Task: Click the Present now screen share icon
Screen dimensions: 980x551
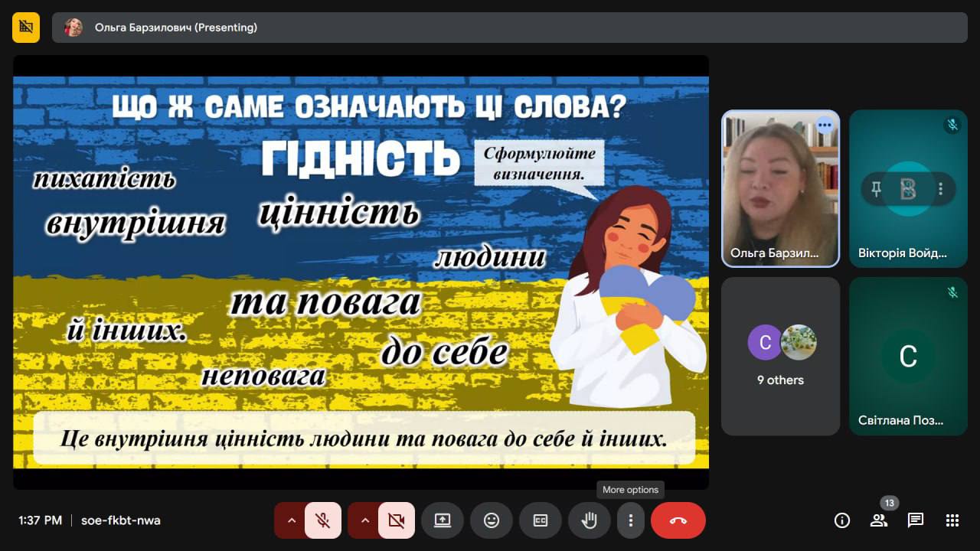Action: pyautogui.click(x=443, y=520)
